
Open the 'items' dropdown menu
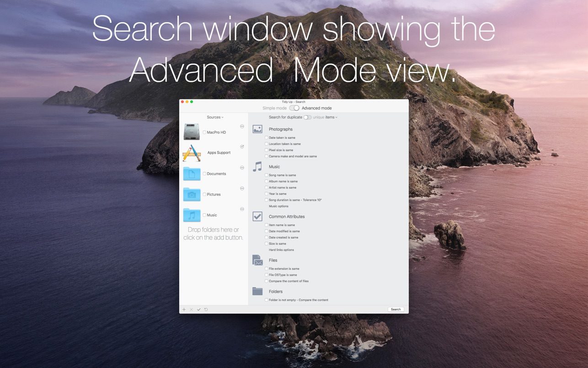pyautogui.click(x=331, y=117)
